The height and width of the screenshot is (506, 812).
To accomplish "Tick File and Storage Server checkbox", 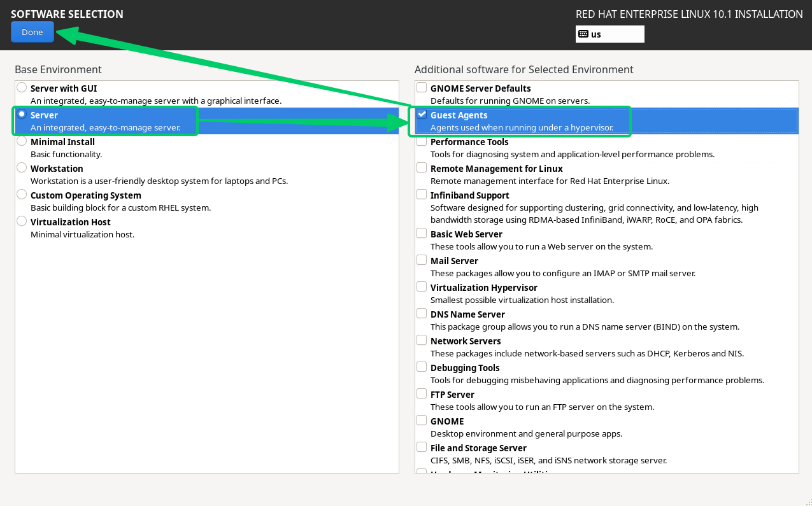I will [422, 447].
